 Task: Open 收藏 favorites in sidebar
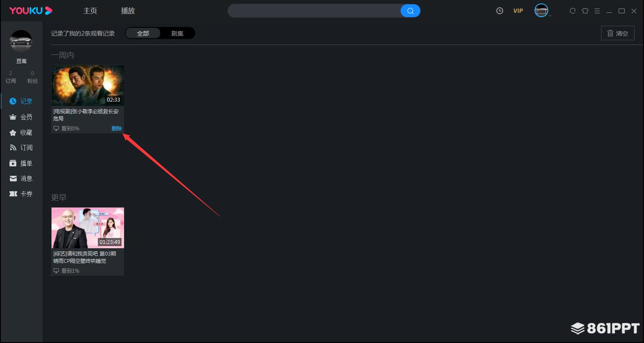(21, 132)
